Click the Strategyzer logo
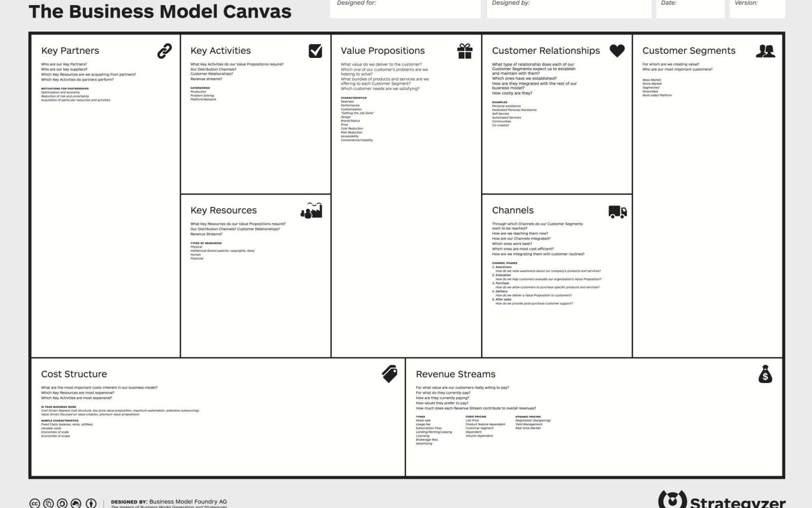812x508 pixels. click(722, 500)
